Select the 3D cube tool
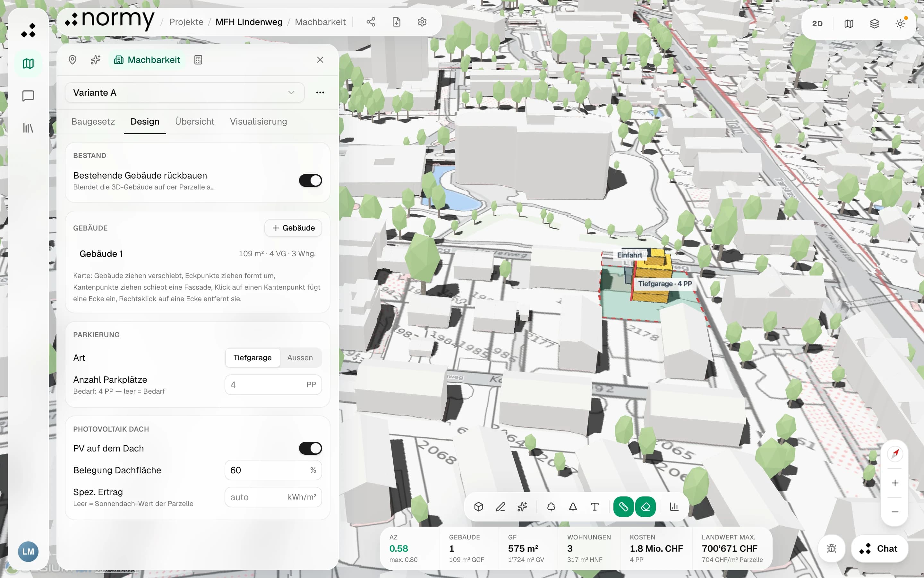 (x=478, y=506)
